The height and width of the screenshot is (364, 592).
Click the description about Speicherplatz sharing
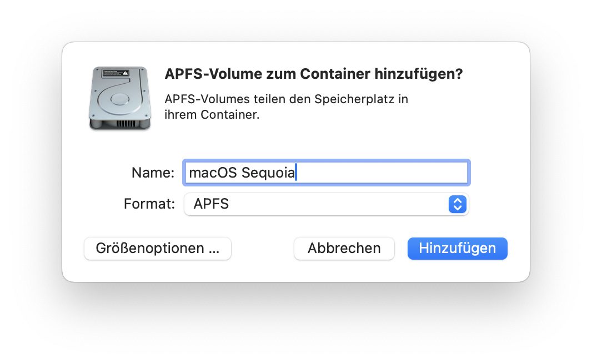click(x=286, y=107)
